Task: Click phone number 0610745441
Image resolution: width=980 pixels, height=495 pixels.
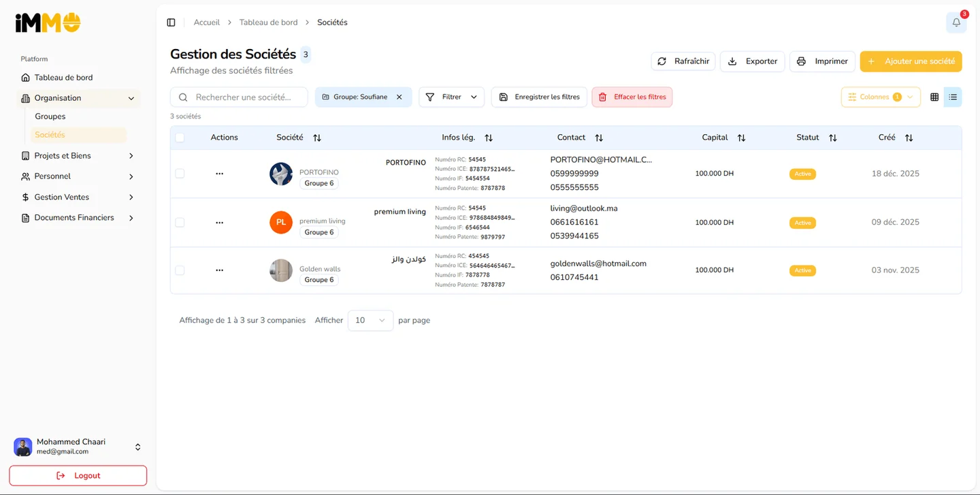Action: pyautogui.click(x=574, y=277)
